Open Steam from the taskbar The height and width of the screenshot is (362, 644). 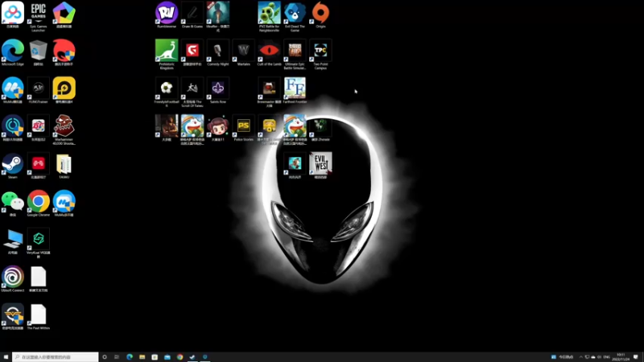click(192, 357)
